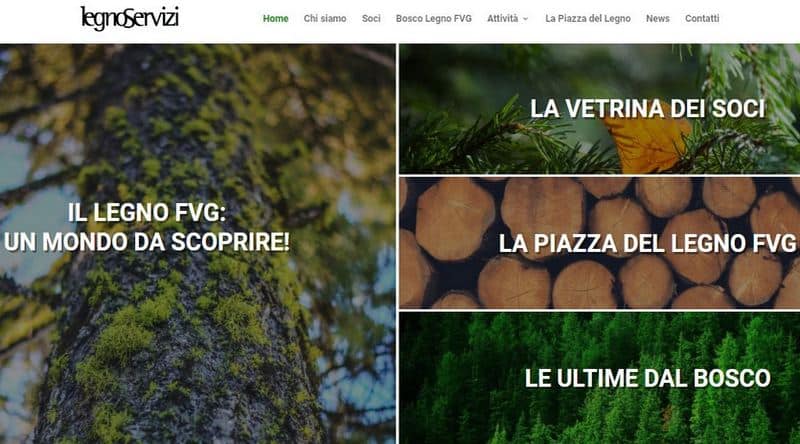Open the News page
Image resolution: width=800 pixels, height=444 pixels.
coord(658,18)
